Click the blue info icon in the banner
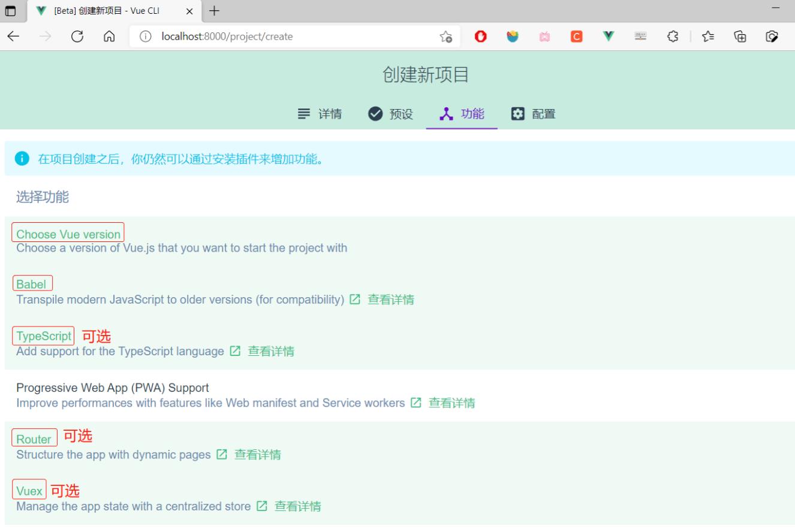 pos(22,159)
